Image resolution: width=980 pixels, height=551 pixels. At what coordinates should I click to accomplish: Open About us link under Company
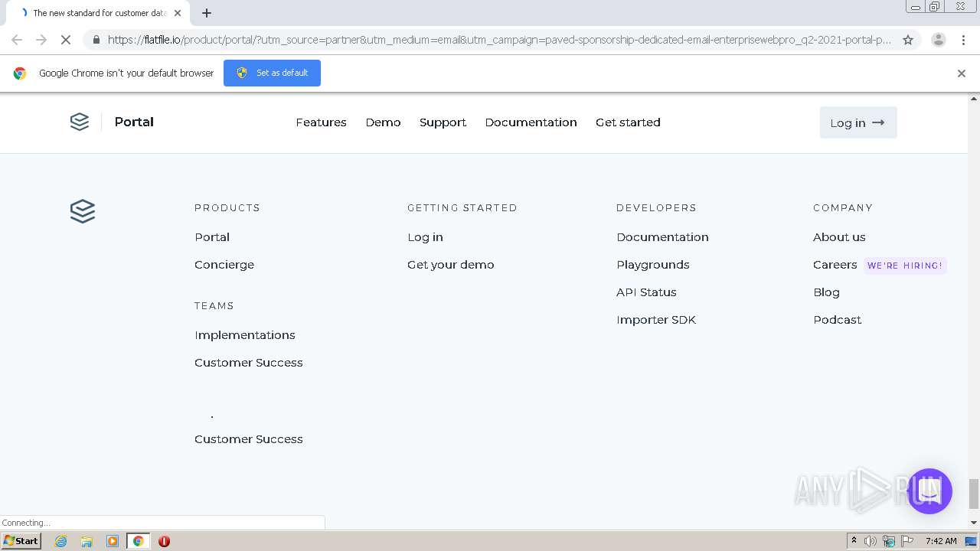click(x=839, y=237)
